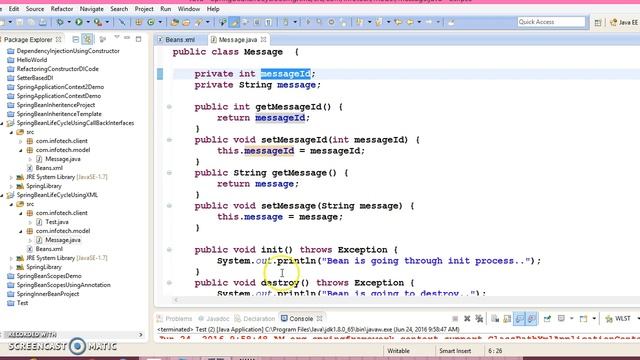Click the Run Last Tool (external tools) icon
Viewport: 640px width, 360px height.
[x=98, y=22]
